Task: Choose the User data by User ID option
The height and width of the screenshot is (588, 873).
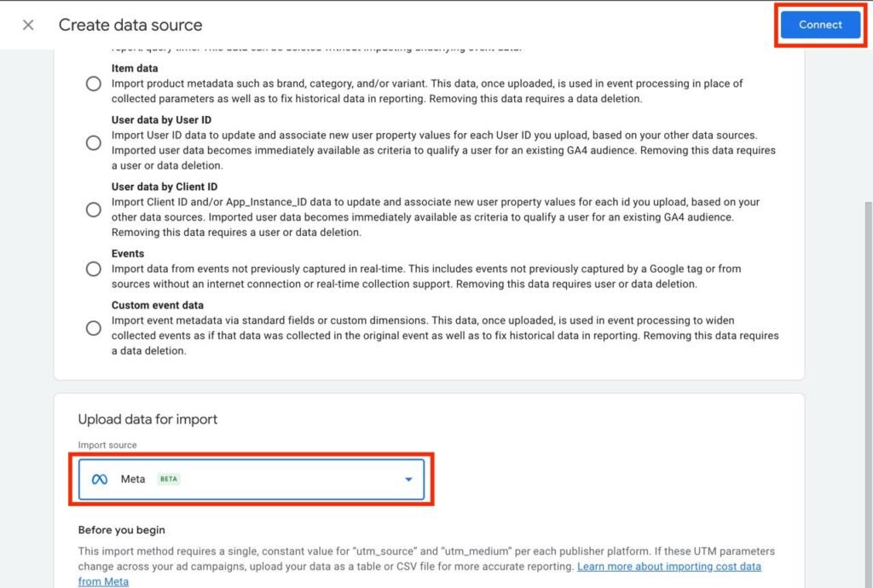Action: [93, 143]
